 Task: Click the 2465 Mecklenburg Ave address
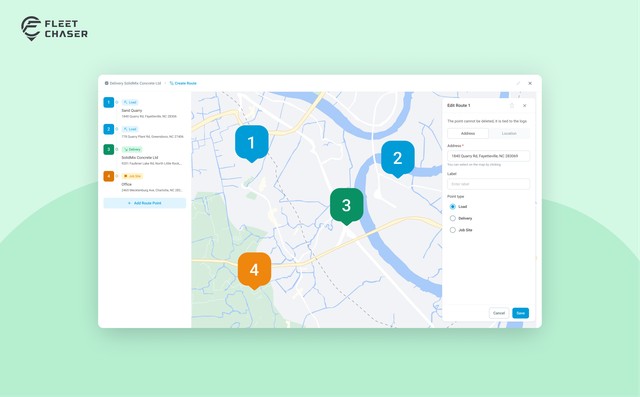(x=152, y=190)
